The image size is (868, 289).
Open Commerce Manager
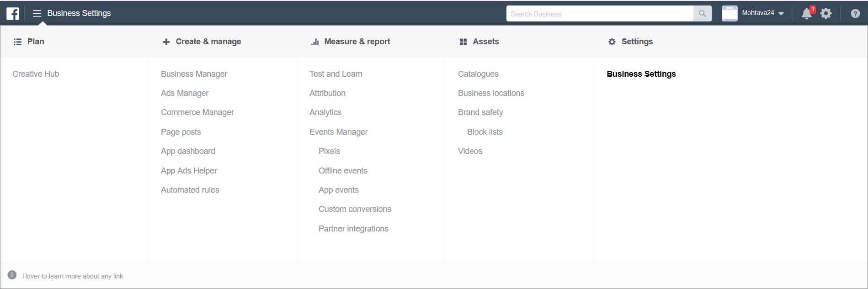[197, 112]
